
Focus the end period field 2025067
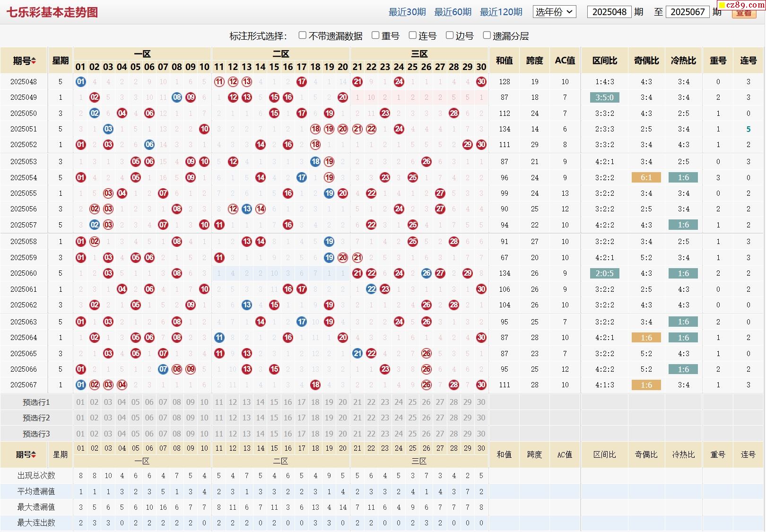[x=688, y=12]
